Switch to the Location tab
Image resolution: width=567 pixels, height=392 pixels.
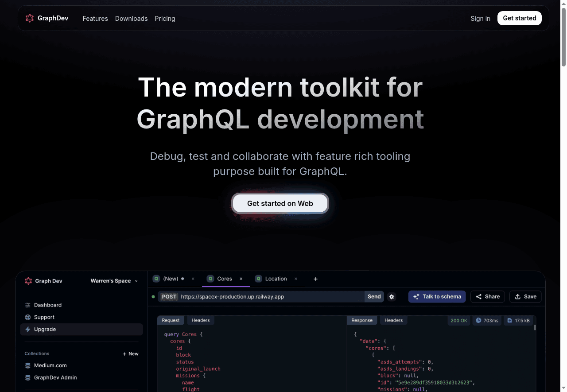[276, 279]
